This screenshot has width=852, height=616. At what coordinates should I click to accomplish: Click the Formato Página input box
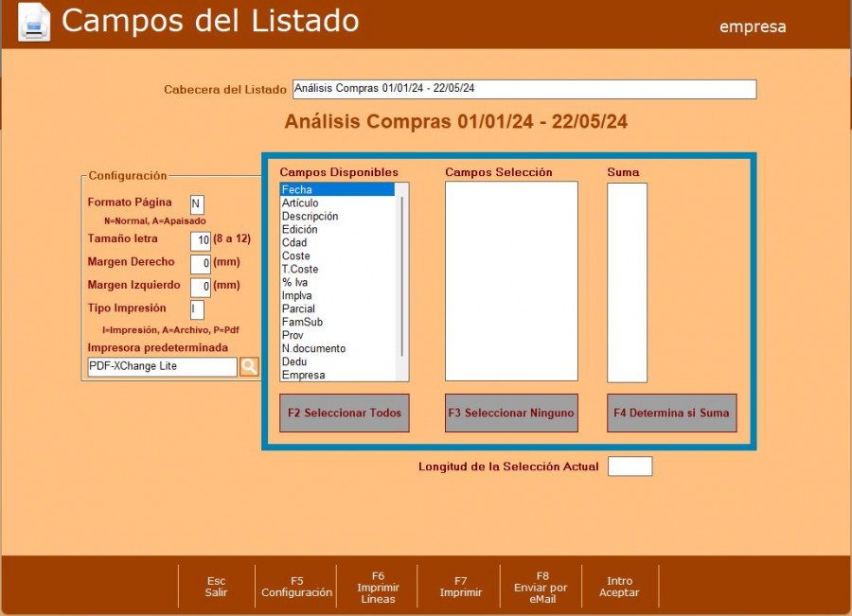(x=197, y=203)
